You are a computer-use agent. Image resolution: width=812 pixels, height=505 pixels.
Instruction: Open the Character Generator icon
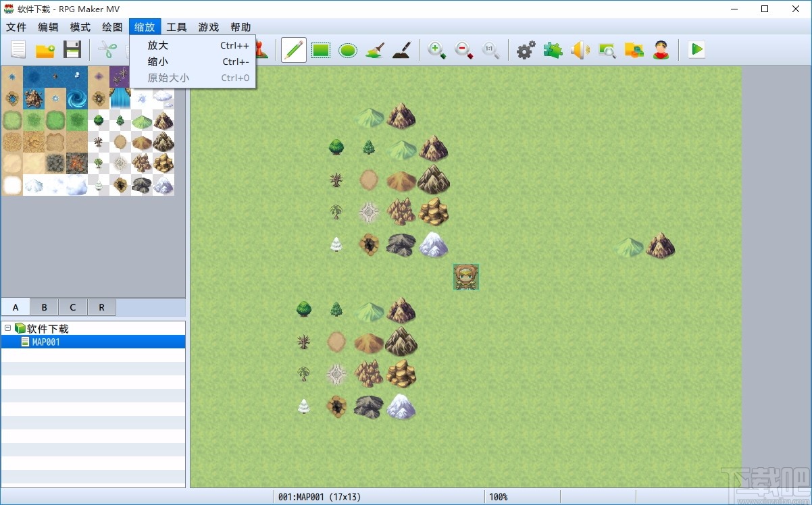[x=661, y=50]
